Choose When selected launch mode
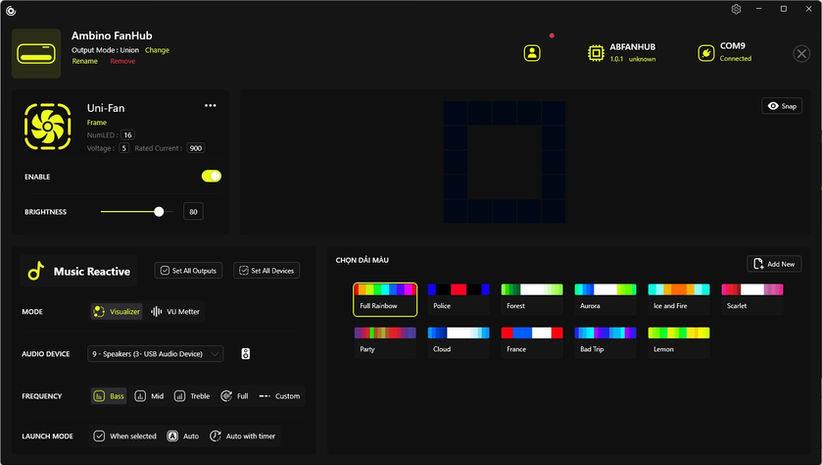The image size is (822, 465). pos(125,436)
